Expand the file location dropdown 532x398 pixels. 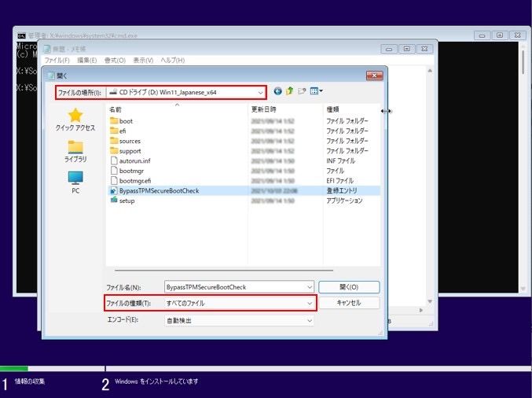[x=260, y=93]
